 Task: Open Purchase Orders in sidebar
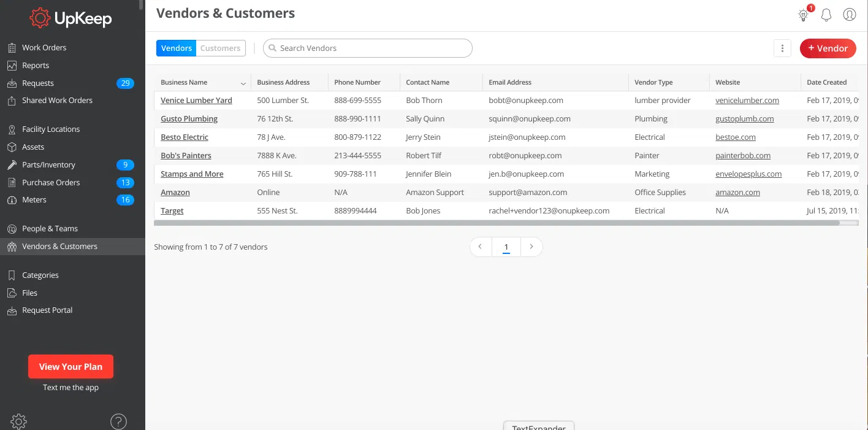coord(51,183)
